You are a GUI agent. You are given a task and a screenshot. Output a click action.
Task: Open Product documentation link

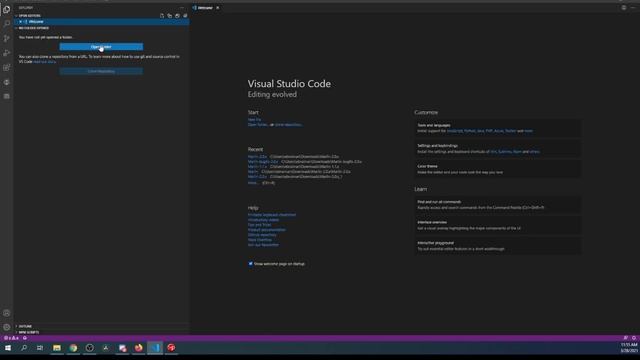click(267, 230)
